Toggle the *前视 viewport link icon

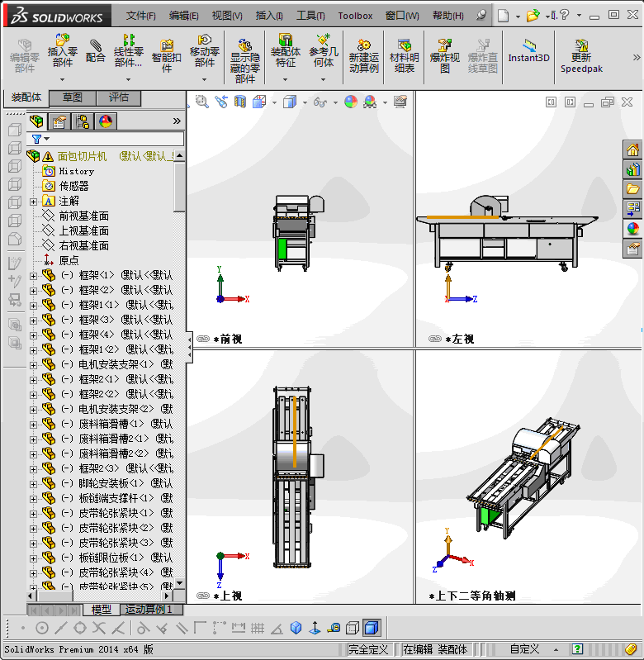[x=203, y=339]
